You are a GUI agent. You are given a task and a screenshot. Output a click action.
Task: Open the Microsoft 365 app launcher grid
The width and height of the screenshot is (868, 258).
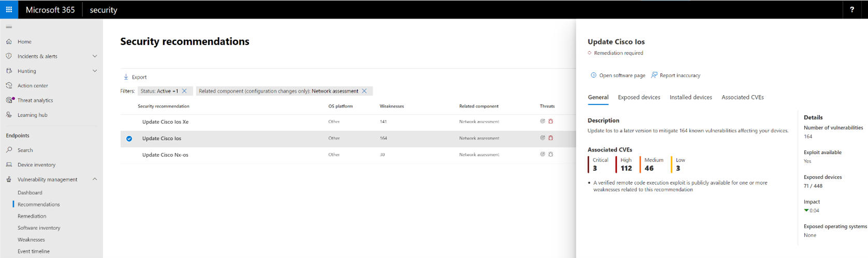point(9,9)
